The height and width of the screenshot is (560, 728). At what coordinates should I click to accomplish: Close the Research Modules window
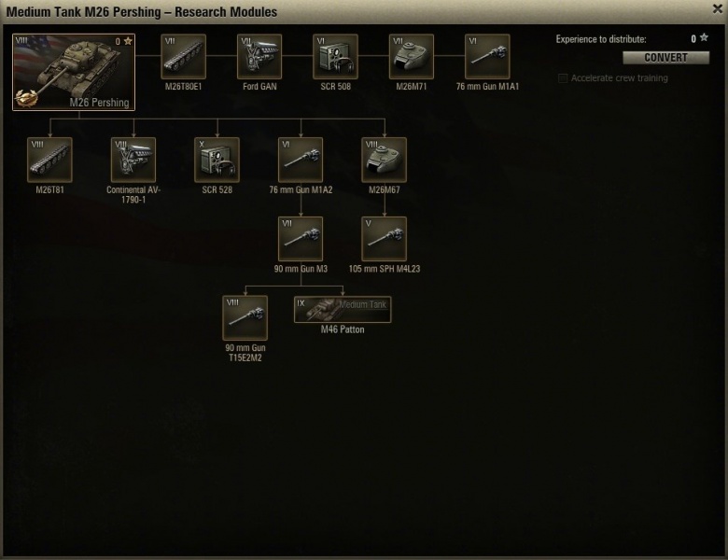pos(718,8)
